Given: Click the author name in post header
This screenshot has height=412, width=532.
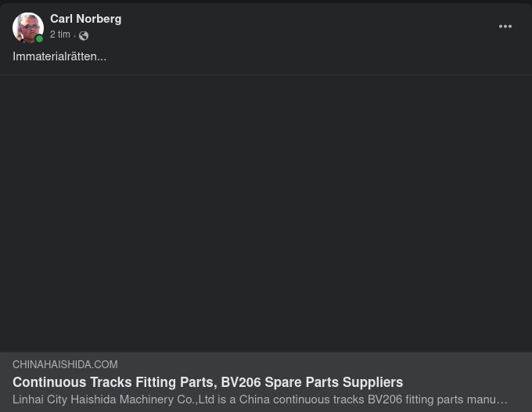Looking at the screenshot, I should [85, 19].
